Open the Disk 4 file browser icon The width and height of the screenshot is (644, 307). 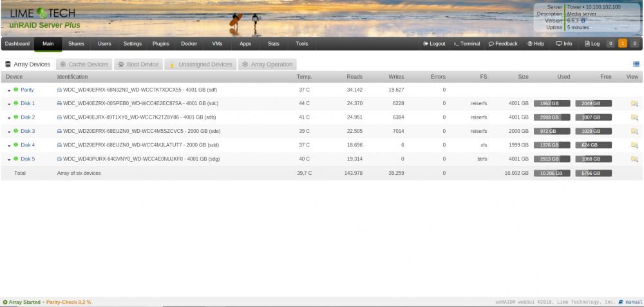(x=634, y=145)
